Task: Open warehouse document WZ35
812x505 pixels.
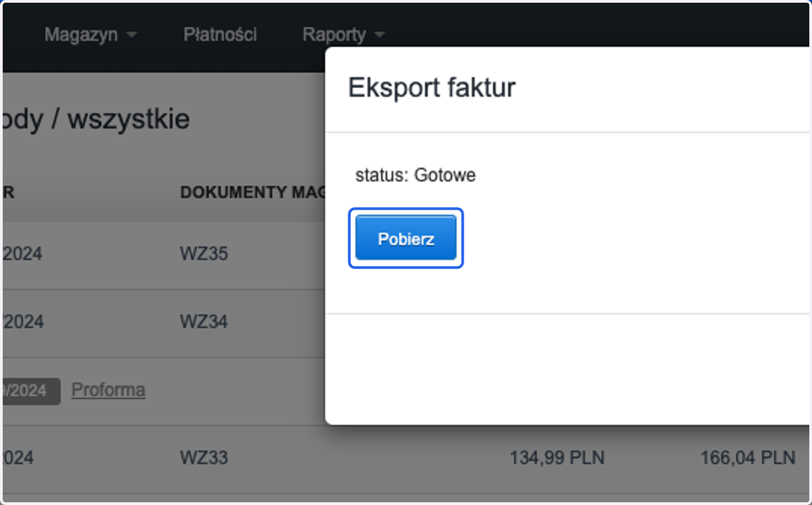Action: [204, 254]
